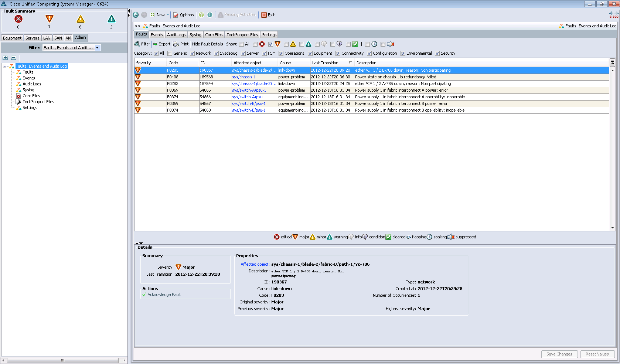Uncheck the Security category checkbox
620x364 pixels.
click(437, 53)
